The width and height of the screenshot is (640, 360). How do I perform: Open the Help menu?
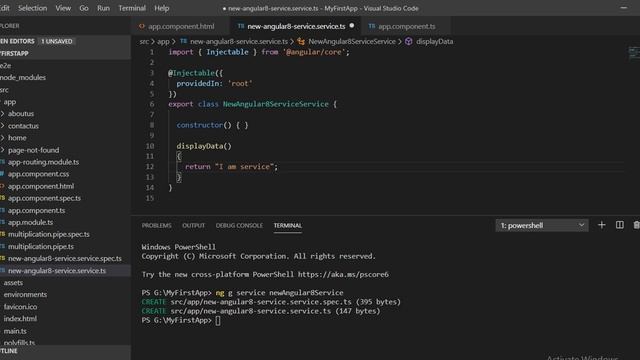(162, 8)
